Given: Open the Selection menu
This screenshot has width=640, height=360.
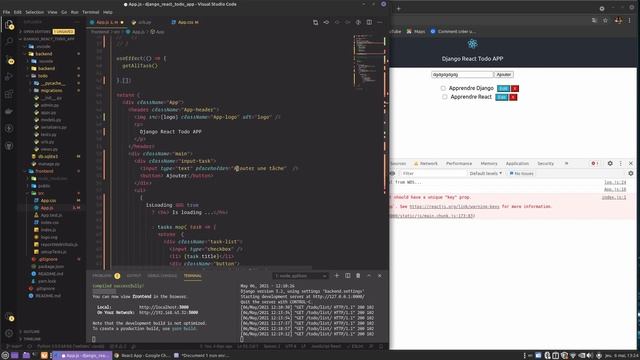Looking at the screenshot, I should [x=34, y=12].
